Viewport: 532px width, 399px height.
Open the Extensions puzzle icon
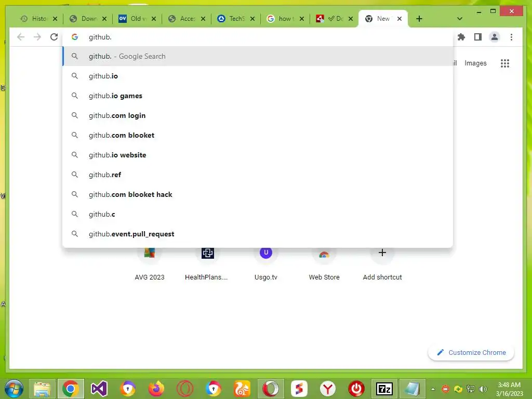click(461, 37)
